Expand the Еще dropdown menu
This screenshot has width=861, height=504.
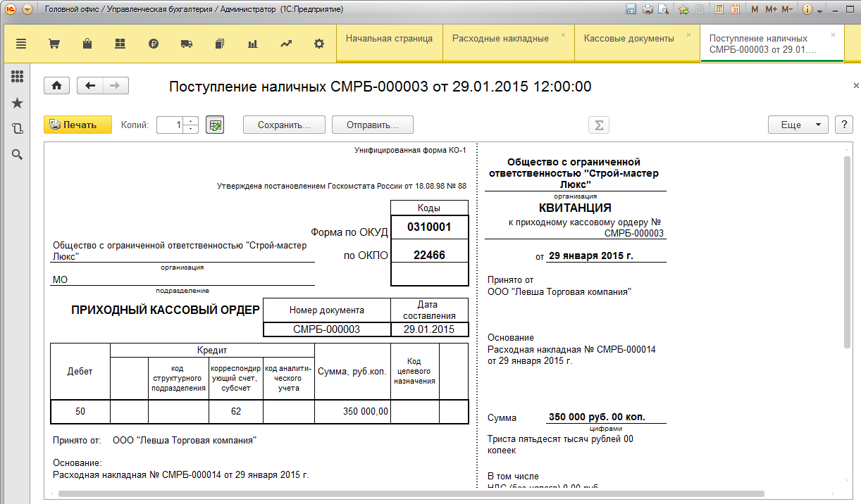[798, 125]
